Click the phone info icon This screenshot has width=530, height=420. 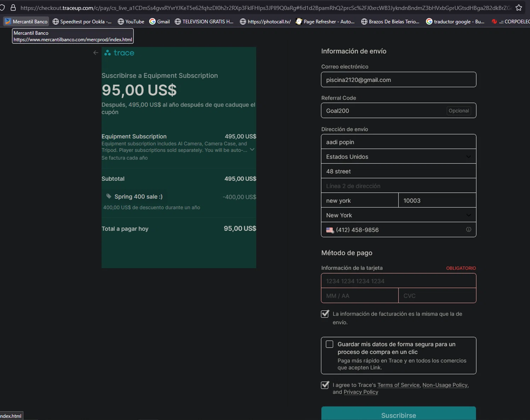click(469, 229)
